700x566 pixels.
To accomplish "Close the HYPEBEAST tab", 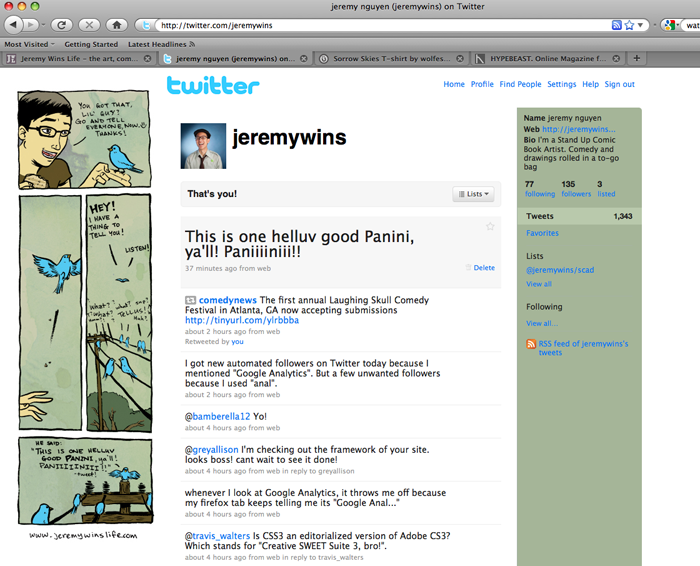I will tap(616, 58).
